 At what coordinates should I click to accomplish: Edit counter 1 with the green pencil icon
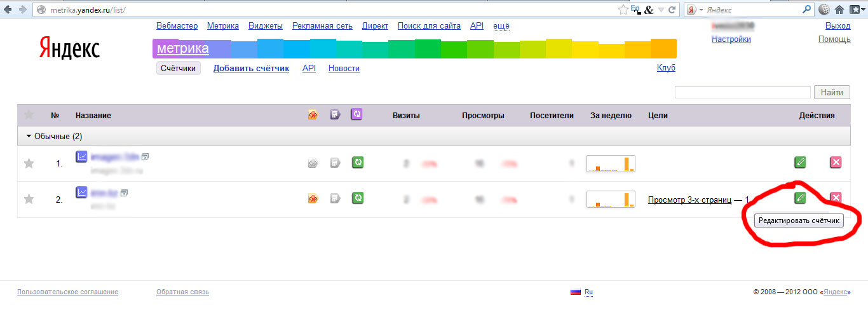point(800,163)
